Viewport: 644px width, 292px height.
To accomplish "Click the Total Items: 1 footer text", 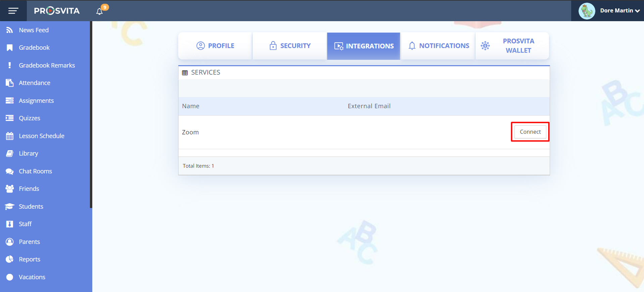I will pyautogui.click(x=198, y=166).
